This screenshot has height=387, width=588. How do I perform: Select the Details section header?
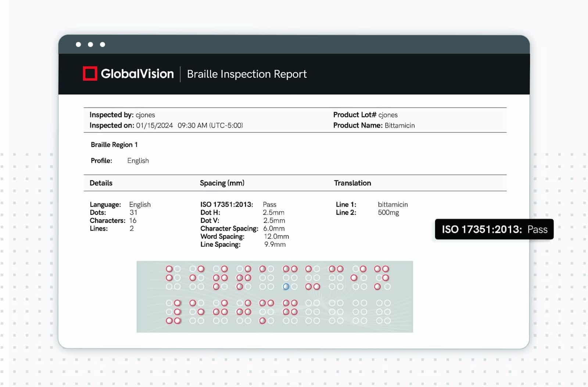pyautogui.click(x=101, y=183)
